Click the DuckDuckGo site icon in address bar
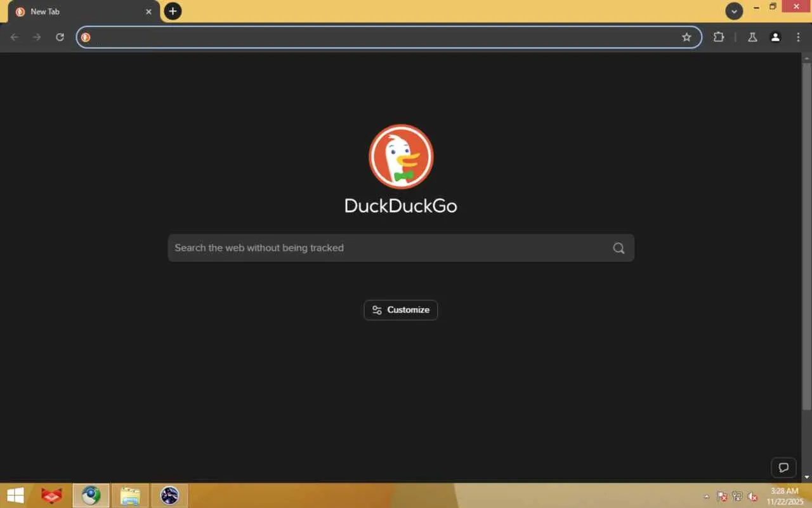This screenshot has height=508, width=812. tap(86, 37)
